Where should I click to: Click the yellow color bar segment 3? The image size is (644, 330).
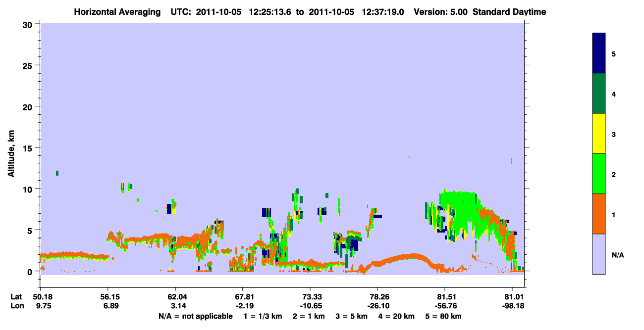pos(599,134)
